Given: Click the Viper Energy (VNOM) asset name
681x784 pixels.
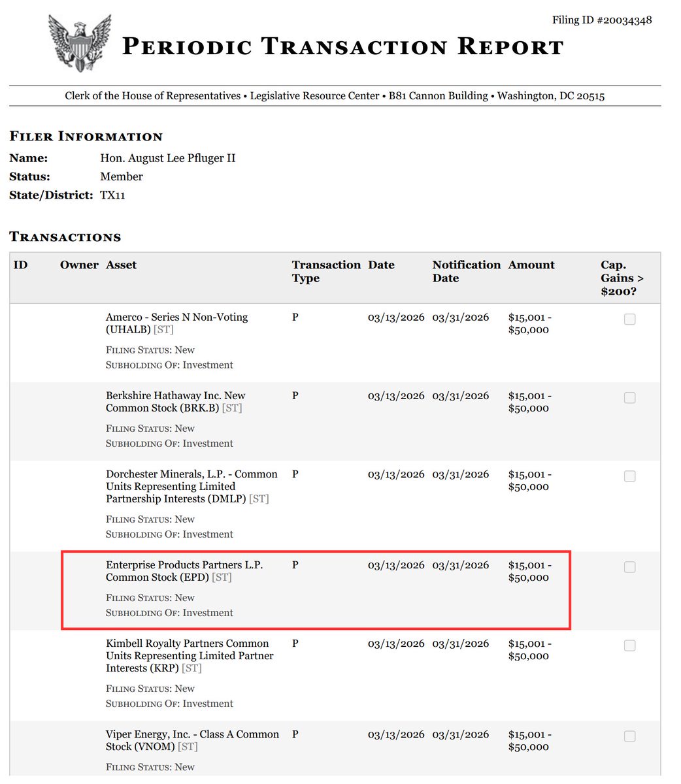Looking at the screenshot, I should (x=192, y=740).
